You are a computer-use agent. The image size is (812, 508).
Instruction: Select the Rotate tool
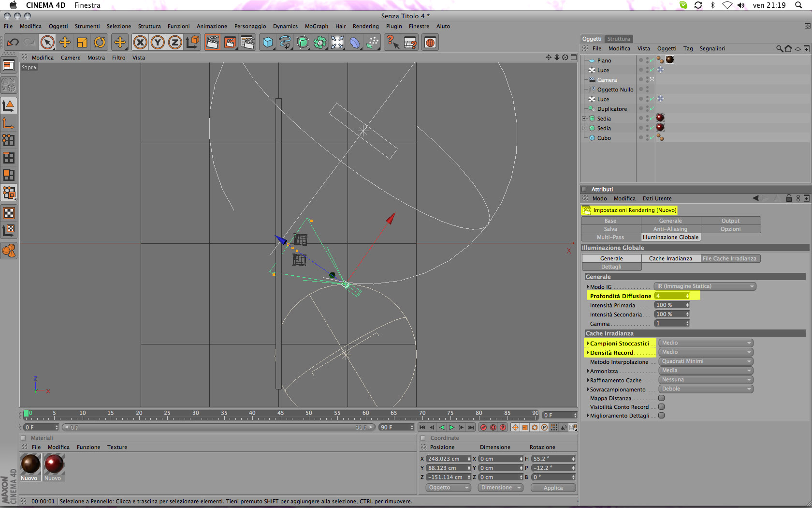point(100,43)
